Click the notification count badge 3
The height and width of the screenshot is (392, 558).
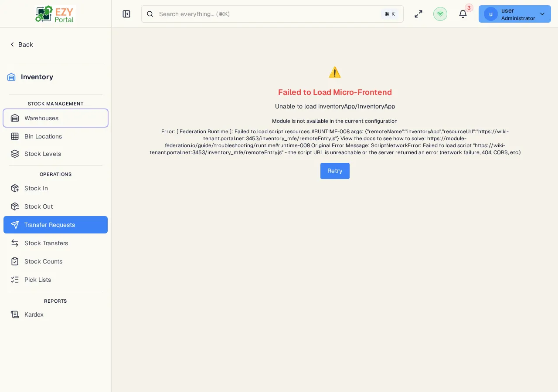pyautogui.click(x=469, y=8)
